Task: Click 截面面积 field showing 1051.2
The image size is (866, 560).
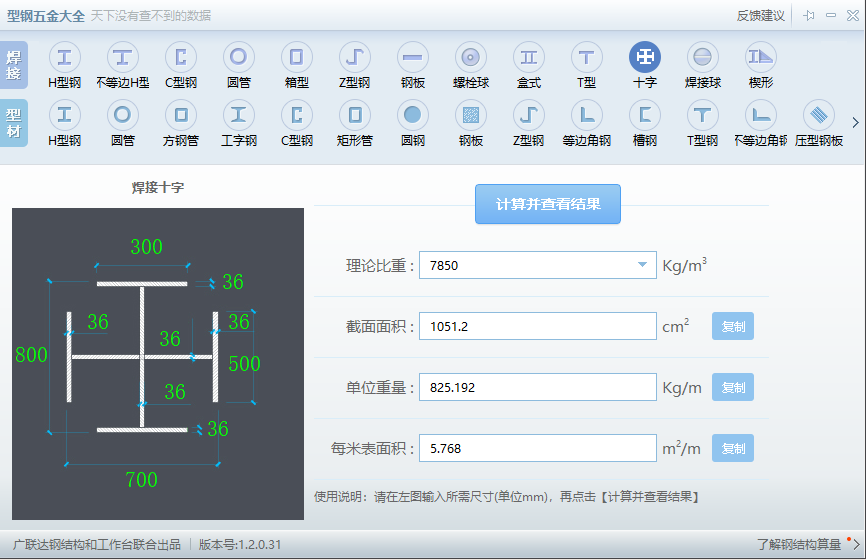Action: (x=538, y=326)
